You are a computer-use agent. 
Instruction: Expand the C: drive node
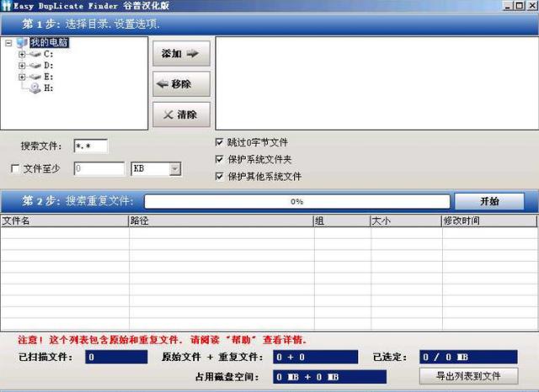tap(22, 54)
